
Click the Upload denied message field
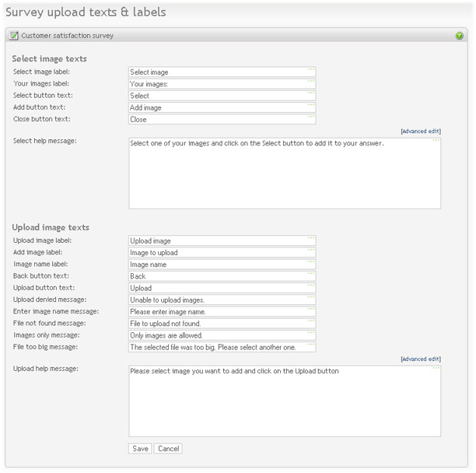tap(222, 300)
